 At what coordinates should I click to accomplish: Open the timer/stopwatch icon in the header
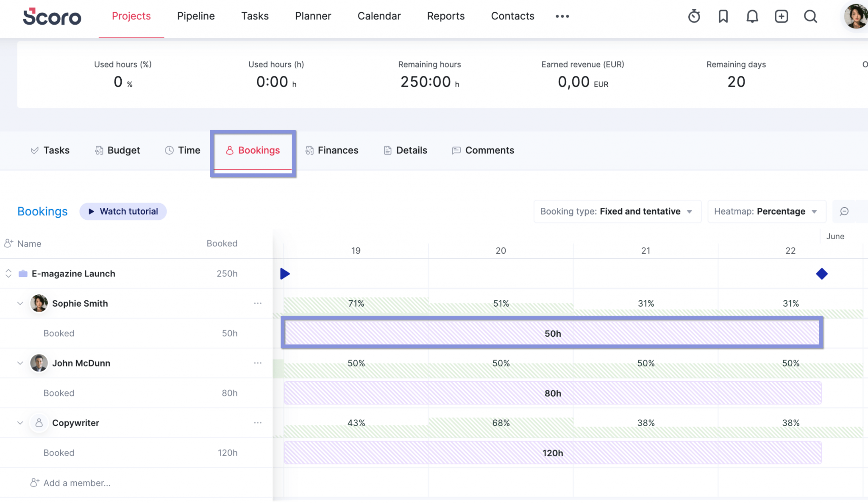694,16
